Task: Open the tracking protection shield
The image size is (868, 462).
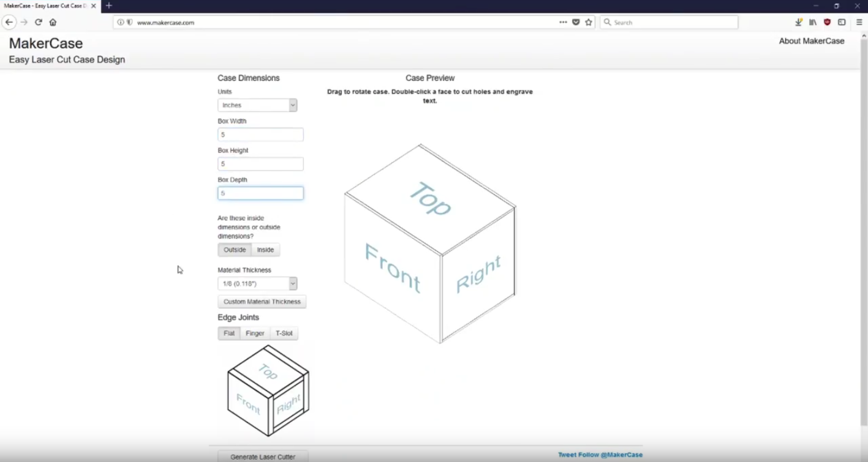Action: 129,22
